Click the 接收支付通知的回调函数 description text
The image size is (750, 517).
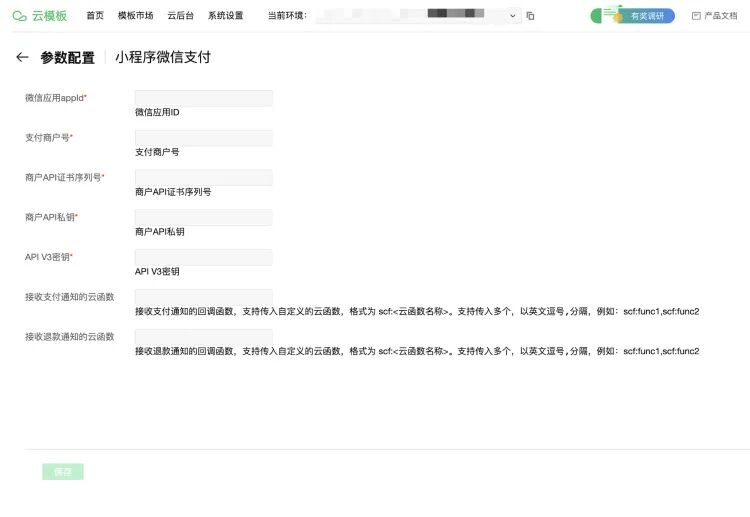coord(417,311)
